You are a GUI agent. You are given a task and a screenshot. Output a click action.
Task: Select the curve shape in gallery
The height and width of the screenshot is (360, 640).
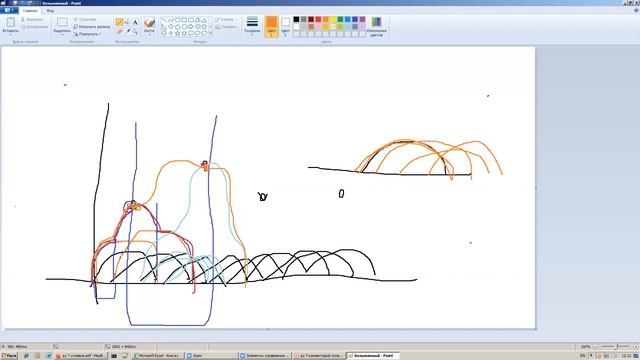tap(171, 20)
